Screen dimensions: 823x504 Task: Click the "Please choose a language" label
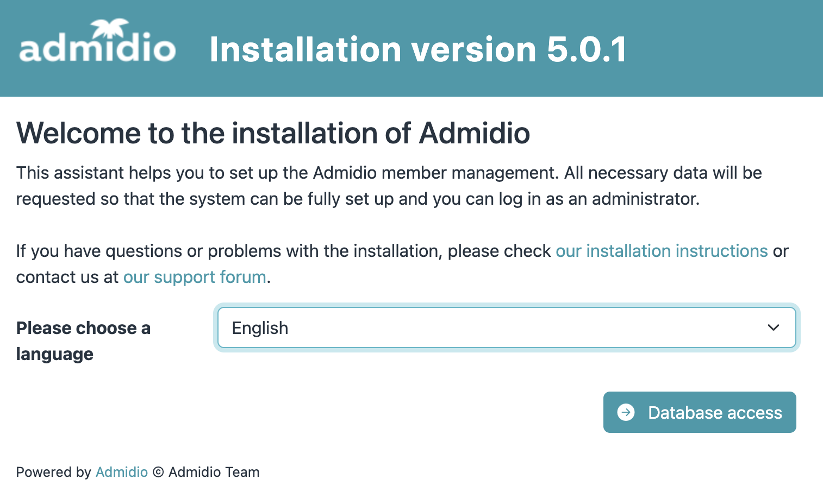(83, 341)
